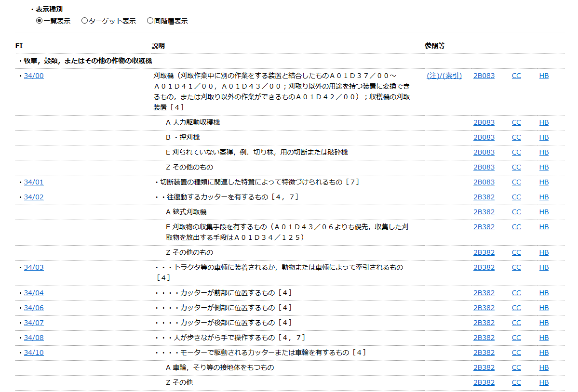This screenshot has width=578, height=392.
Task: Click the 説明 column header
Action: pyautogui.click(x=158, y=46)
